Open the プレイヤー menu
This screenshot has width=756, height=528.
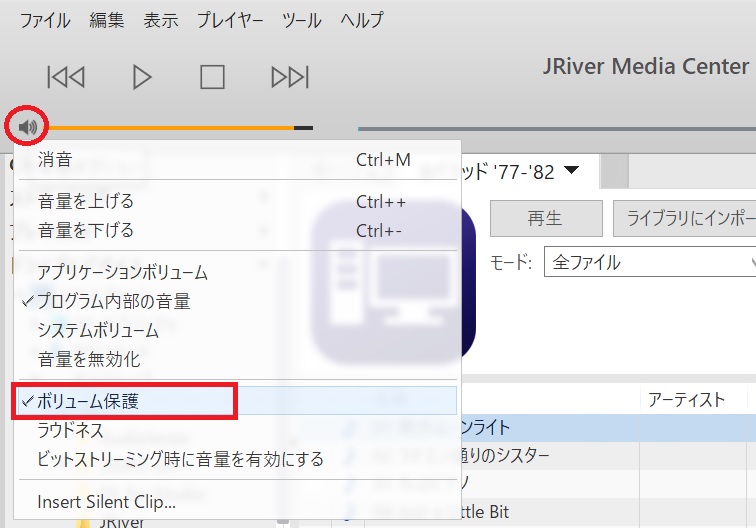pos(230,20)
